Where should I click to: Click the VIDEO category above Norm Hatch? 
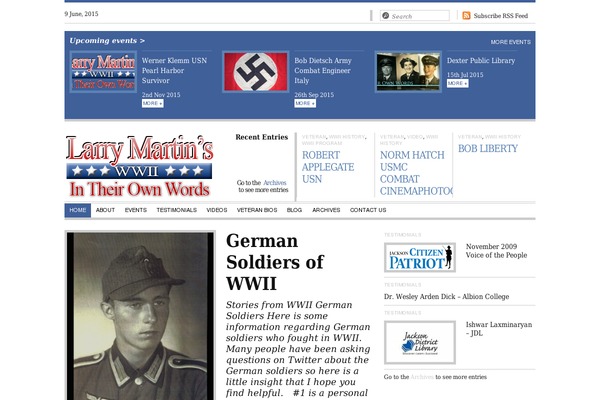[415, 137]
